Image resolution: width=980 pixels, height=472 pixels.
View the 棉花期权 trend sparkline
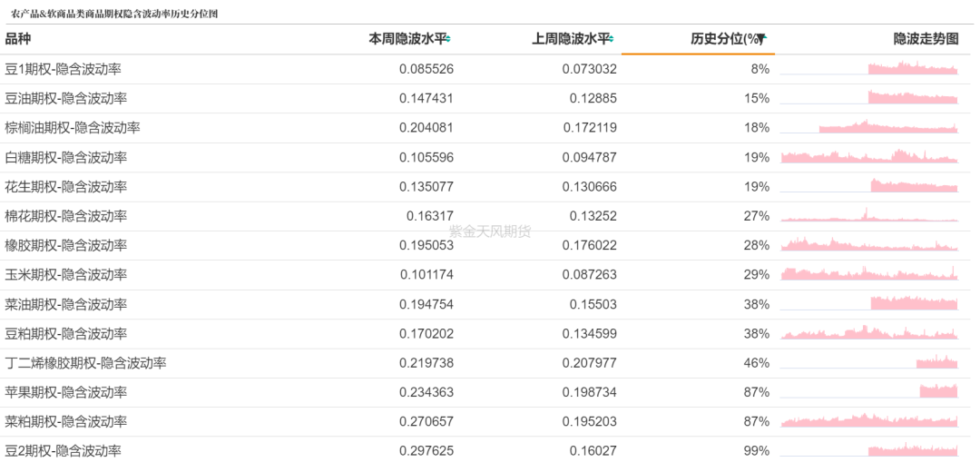tap(868, 217)
